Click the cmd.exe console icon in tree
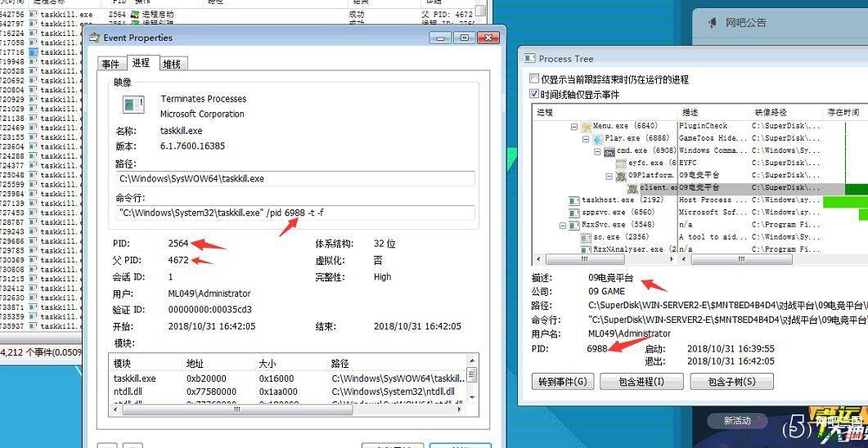Screen dimensions: 868x448 pyautogui.click(x=609, y=151)
